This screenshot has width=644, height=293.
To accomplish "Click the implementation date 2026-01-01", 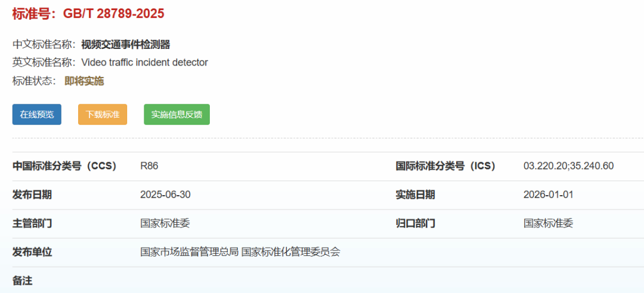I will pos(549,195).
